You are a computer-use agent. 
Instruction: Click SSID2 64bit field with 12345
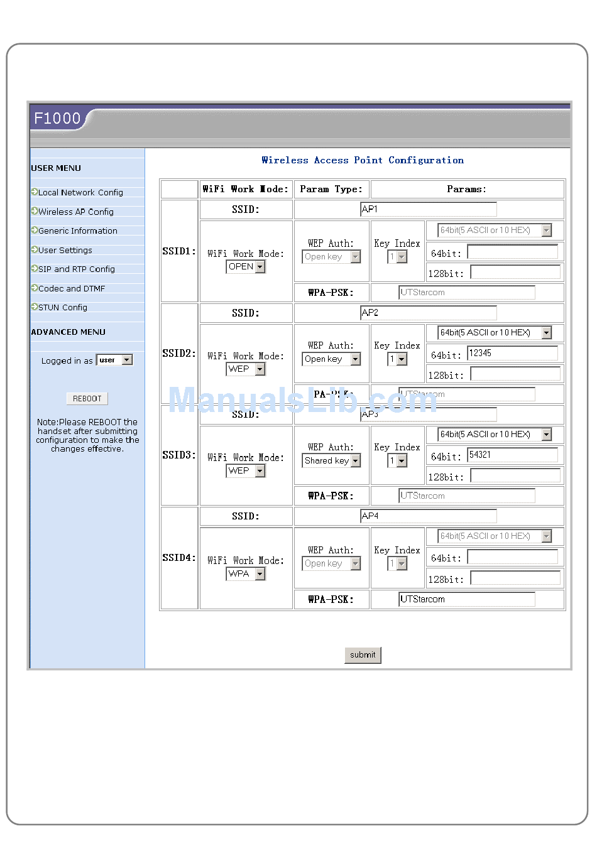[x=513, y=354]
